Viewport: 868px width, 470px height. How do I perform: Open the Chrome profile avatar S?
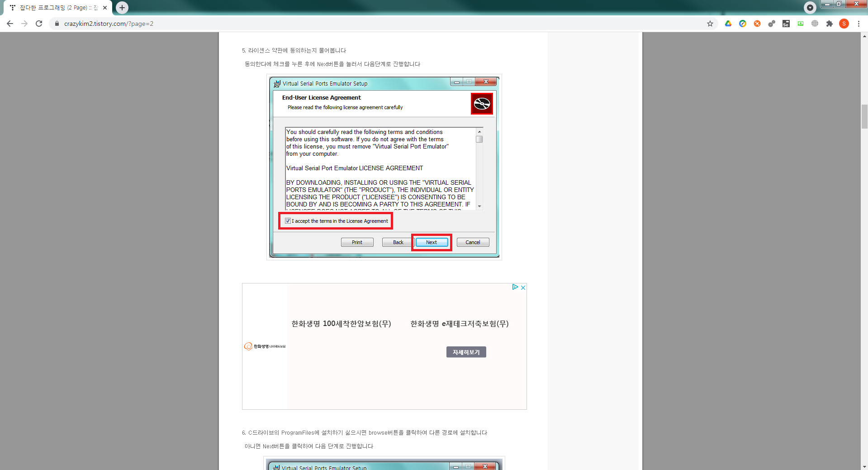point(844,24)
